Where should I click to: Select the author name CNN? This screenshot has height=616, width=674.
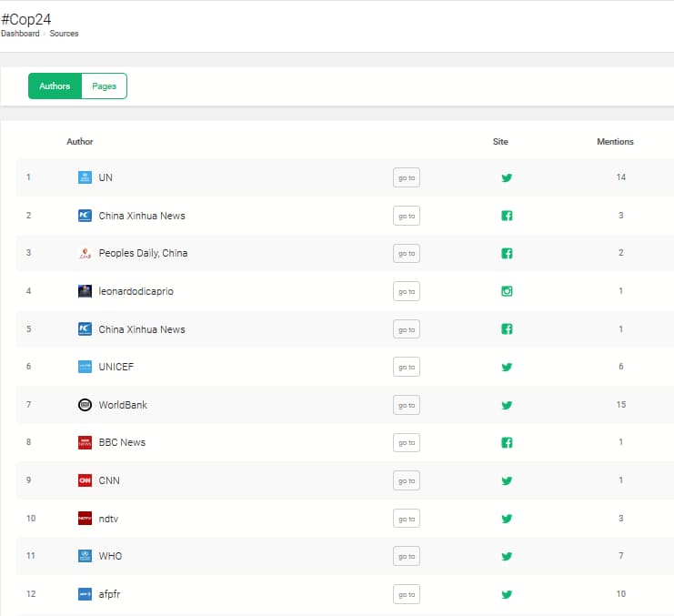coord(109,480)
